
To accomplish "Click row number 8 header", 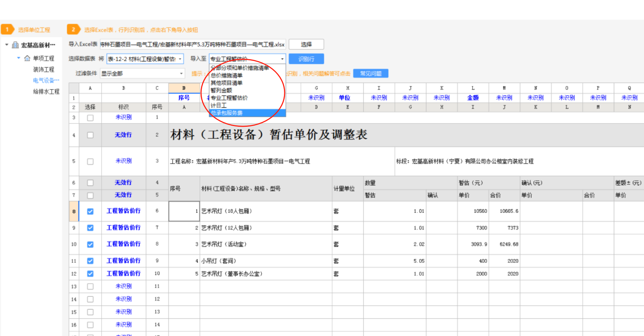I will tap(74, 211).
